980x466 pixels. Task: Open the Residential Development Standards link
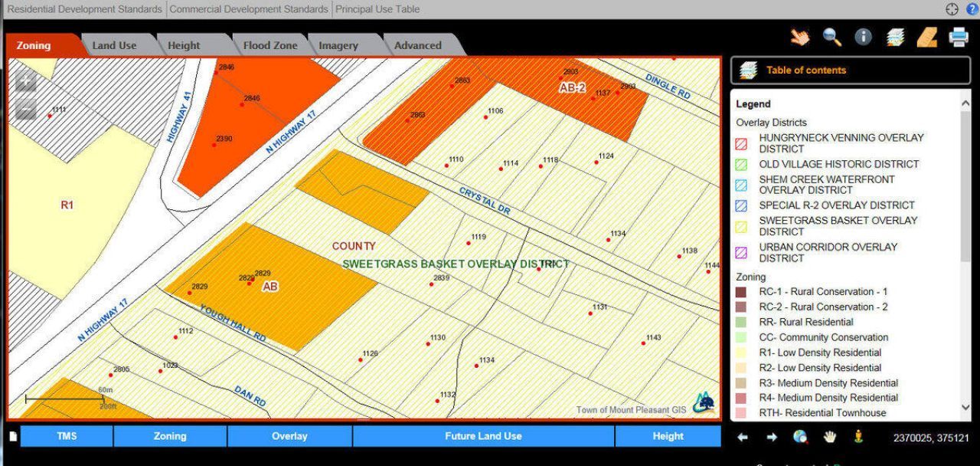(84, 9)
